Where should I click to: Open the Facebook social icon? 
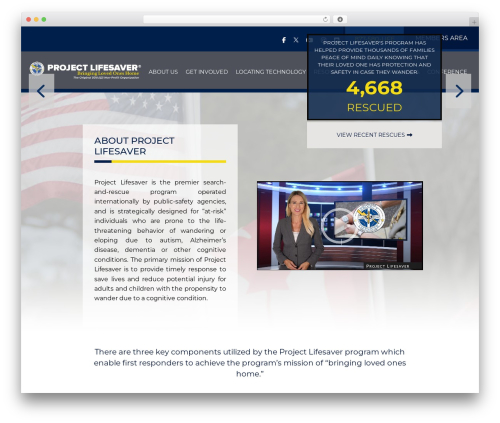point(284,40)
